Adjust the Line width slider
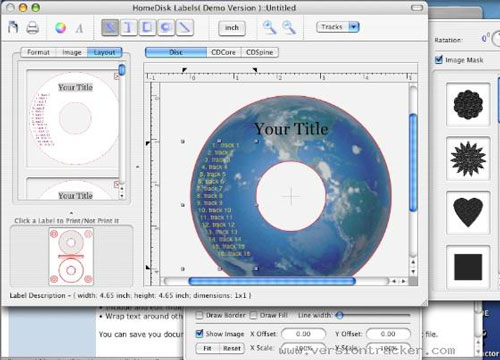 [339, 315]
